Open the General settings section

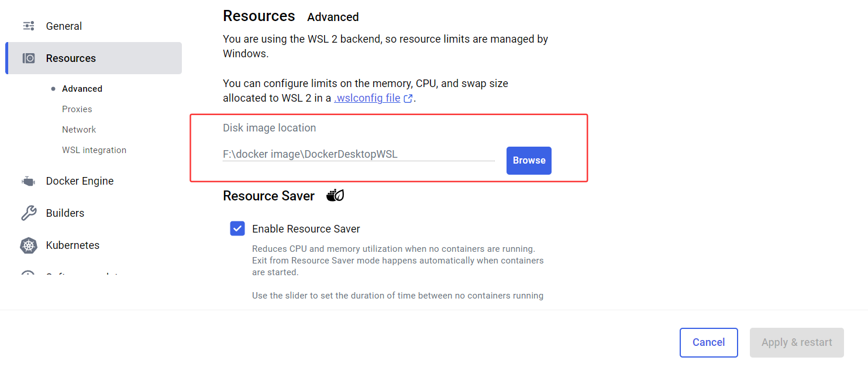click(64, 26)
